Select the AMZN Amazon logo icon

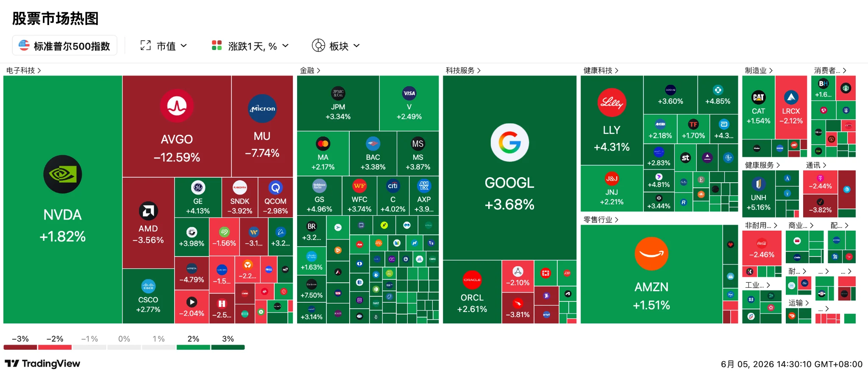(x=651, y=253)
